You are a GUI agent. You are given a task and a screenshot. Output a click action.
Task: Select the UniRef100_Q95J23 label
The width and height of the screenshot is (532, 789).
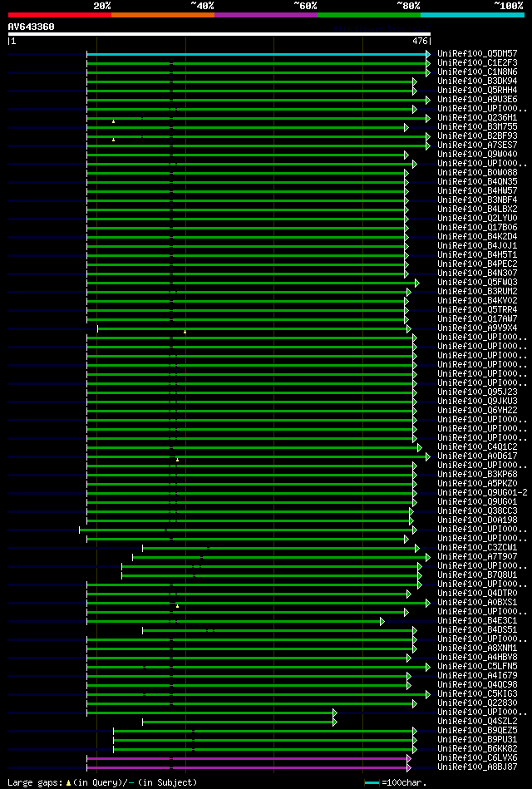pos(477,392)
